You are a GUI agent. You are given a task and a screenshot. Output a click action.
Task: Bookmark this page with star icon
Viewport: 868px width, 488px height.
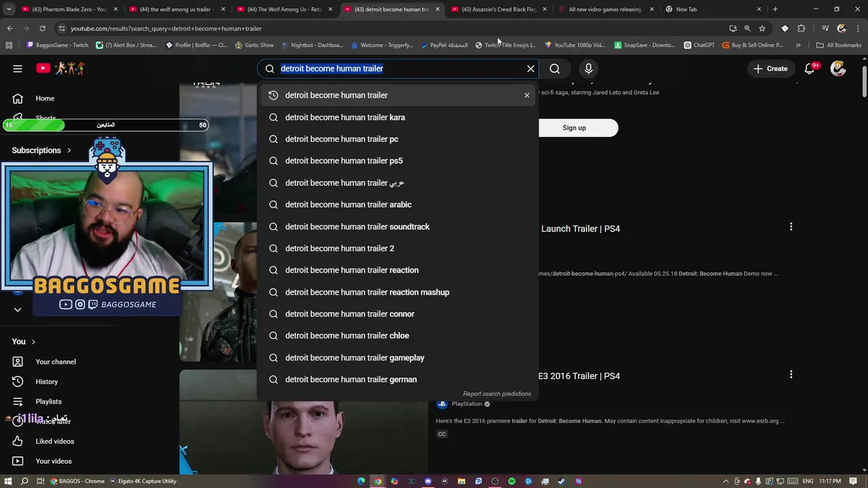[x=762, y=28]
